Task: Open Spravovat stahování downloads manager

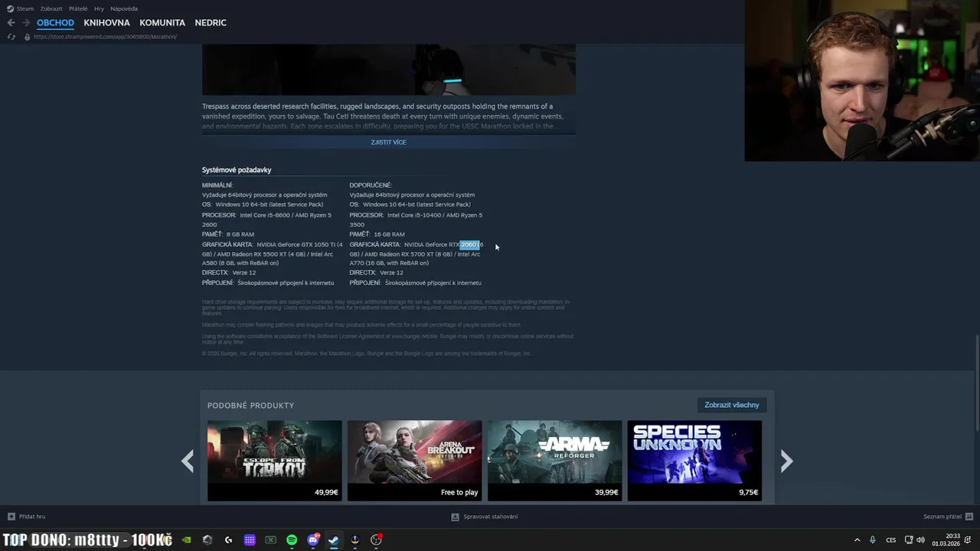Action: click(490, 517)
